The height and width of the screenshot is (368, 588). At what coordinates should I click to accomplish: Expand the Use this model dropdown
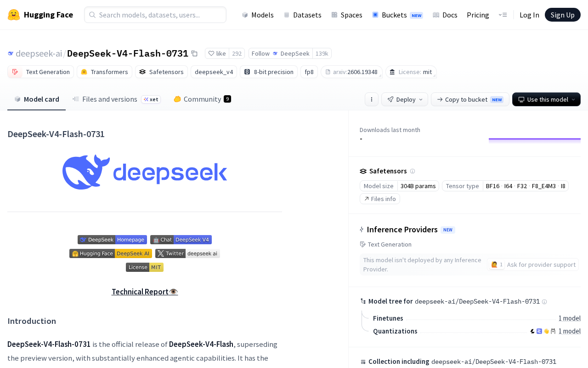(546, 99)
